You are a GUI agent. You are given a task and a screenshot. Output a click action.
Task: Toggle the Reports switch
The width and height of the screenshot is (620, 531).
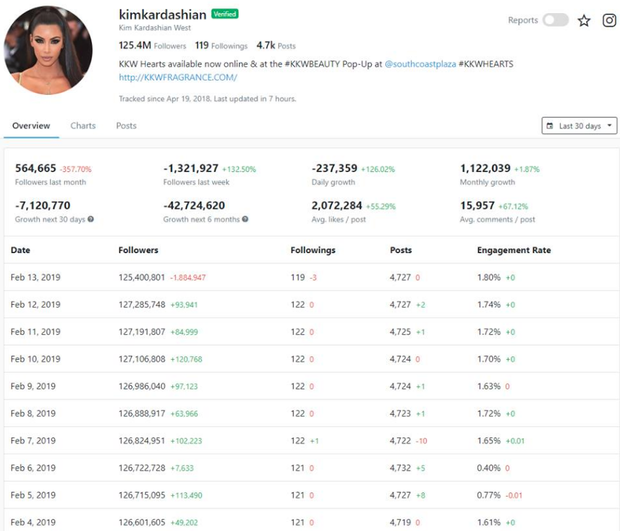pos(556,20)
